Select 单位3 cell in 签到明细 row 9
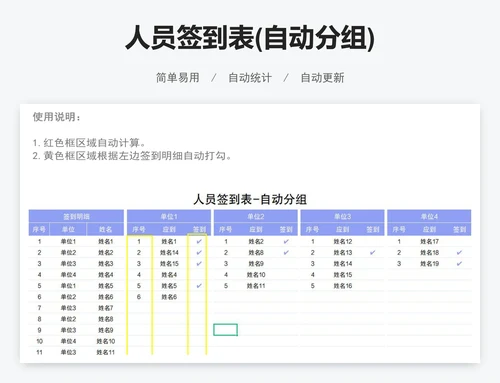The image size is (500, 383). [68, 330]
